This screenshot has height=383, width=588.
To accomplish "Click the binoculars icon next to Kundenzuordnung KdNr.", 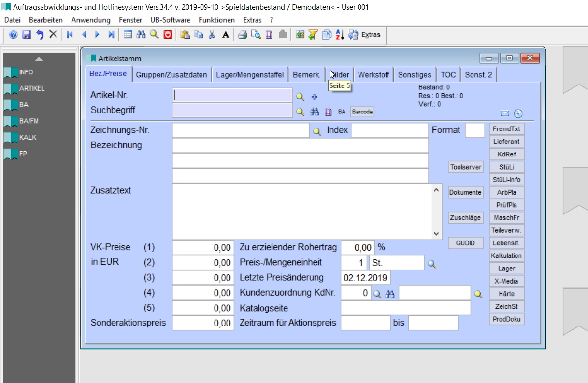I will tap(390, 294).
